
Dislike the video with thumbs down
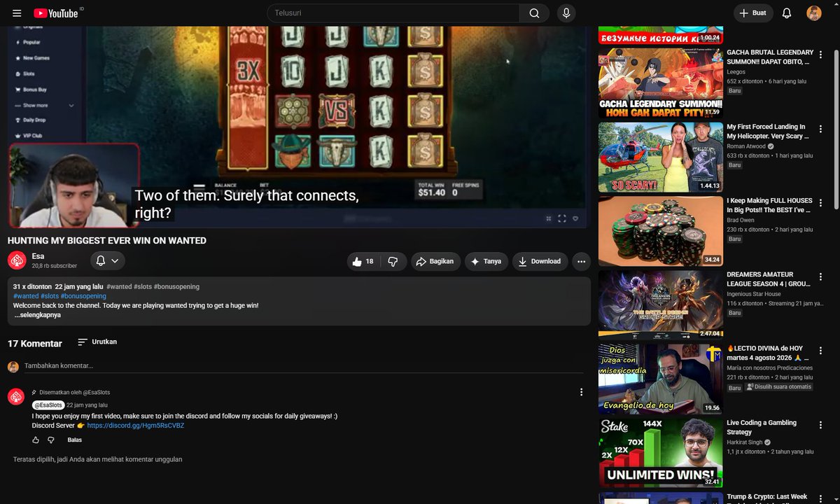coord(393,261)
